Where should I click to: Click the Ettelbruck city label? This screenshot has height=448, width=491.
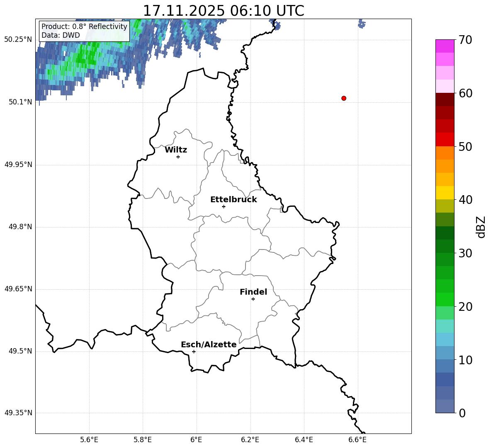[233, 200]
